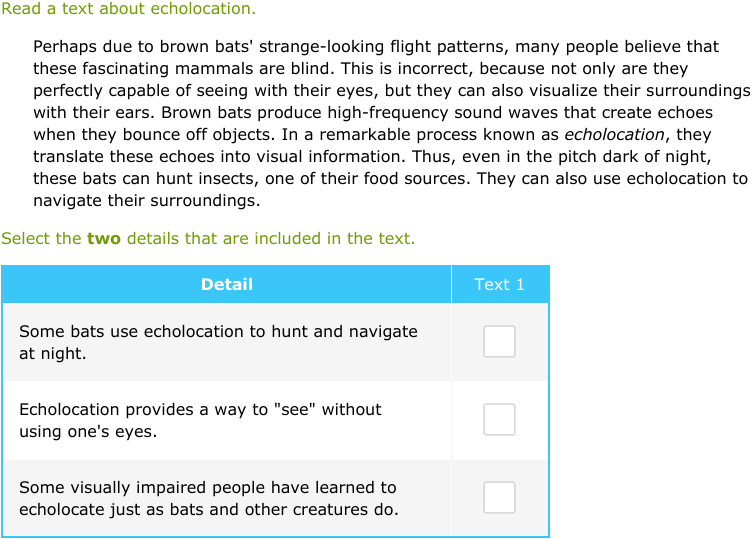
Task: Click the 'Read a text about echolocation' heading
Action: tap(128, 9)
